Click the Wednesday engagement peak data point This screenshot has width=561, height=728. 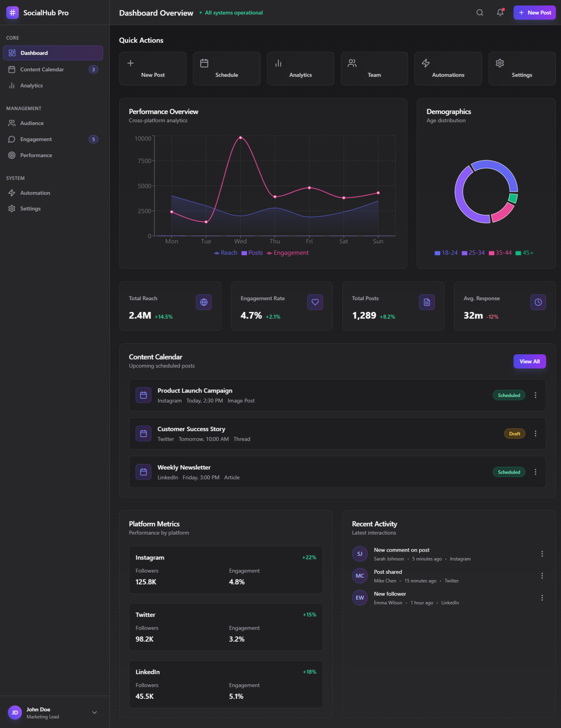tap(240, 137)
